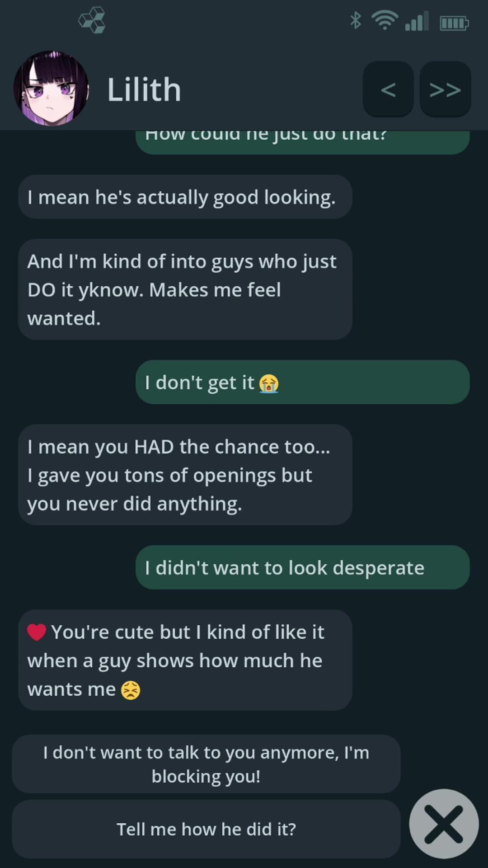Image resolution: width=488 pixels, height=868 pixels.
Task: Tap the Wi-Fi signal icon
Action: [x=385, y=20]
